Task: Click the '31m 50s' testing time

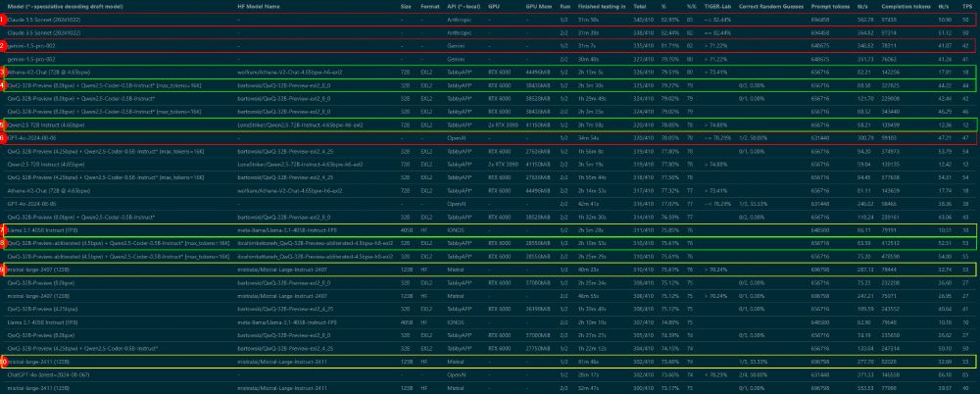Action: click(x=589, y=20)
